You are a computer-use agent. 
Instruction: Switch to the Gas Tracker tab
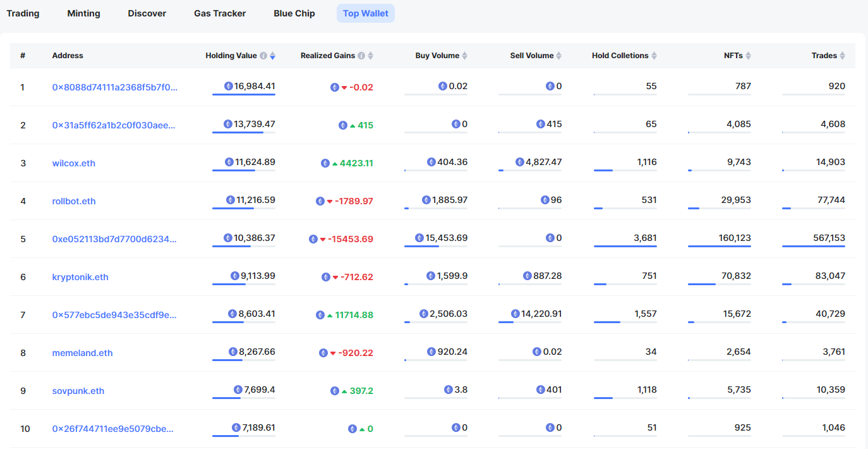(220, 13)
